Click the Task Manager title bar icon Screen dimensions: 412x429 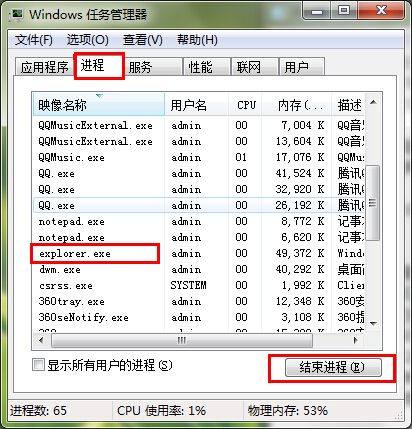coord(17,15)
